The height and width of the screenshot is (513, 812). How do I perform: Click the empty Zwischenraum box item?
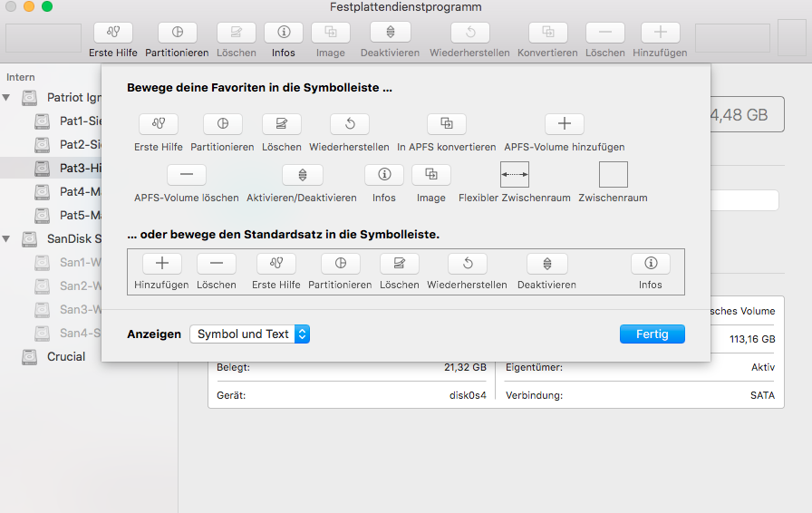point(613,175)
